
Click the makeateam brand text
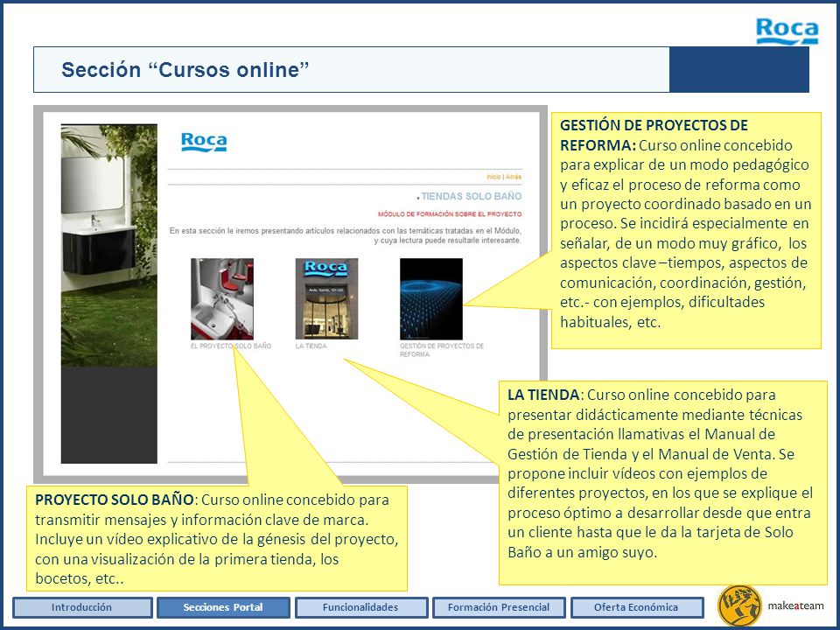click(x=795, y=605)
